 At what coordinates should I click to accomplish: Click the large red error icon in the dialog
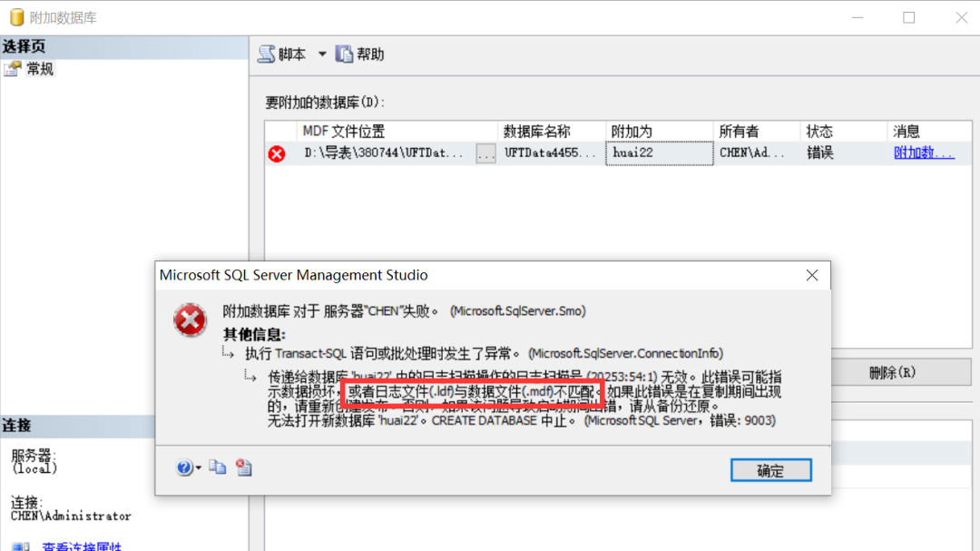[190, 320]
